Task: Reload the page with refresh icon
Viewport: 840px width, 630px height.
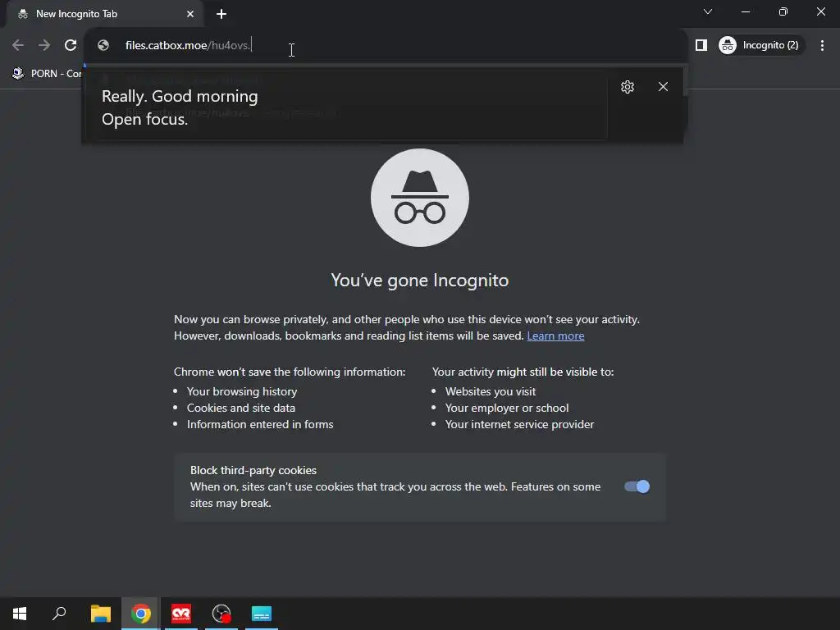Action: pyautogui.click(x=71, y=46)
